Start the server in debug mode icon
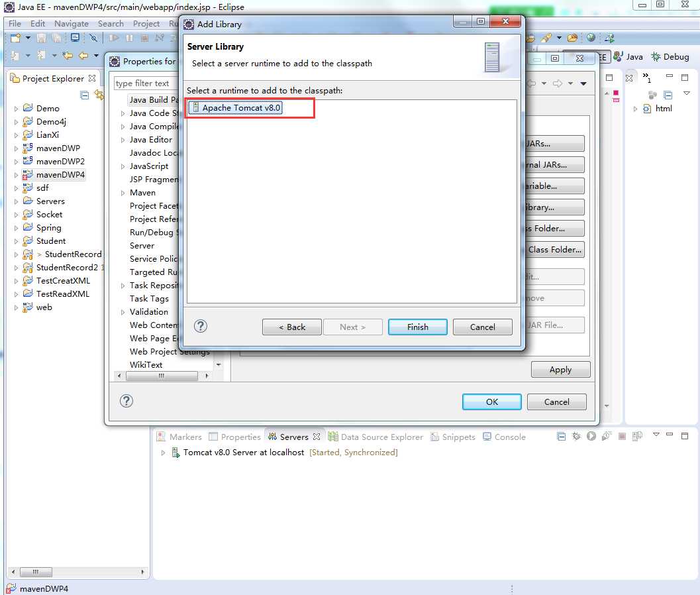This screenshot has height=595, width=700. (577, 437)
